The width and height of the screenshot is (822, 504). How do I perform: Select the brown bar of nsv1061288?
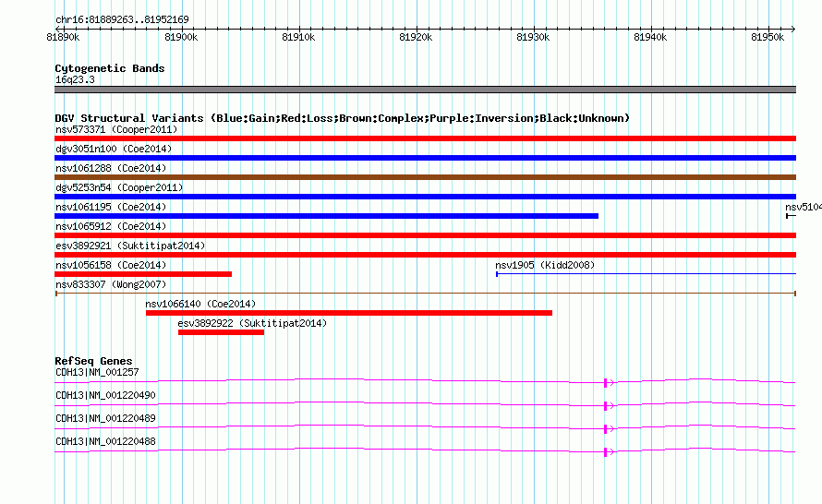click(425, 177)
